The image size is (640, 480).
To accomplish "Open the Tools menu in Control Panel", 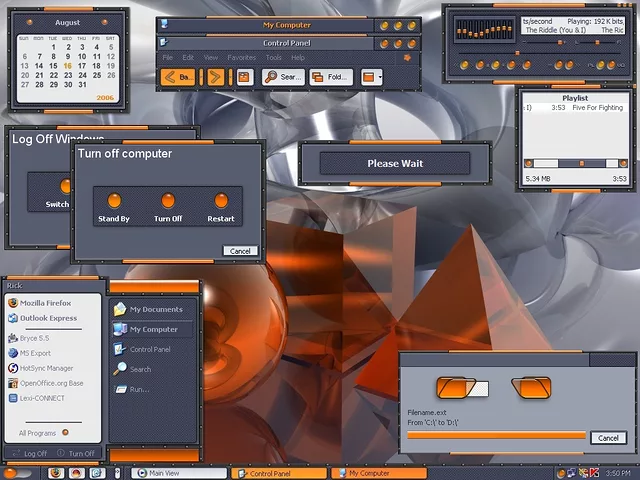I will [274, 58].
